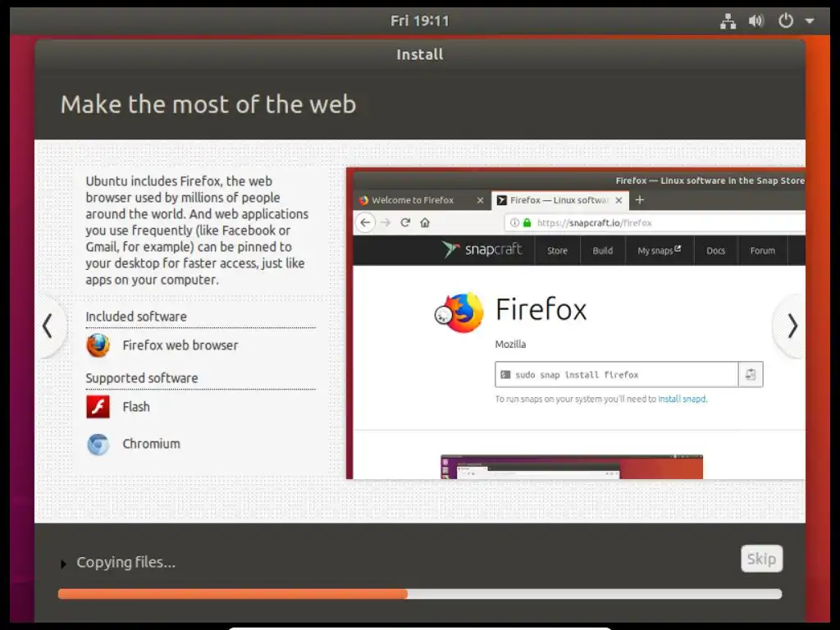
Task: Click the browser back arrow button
Action: [365, 223]
